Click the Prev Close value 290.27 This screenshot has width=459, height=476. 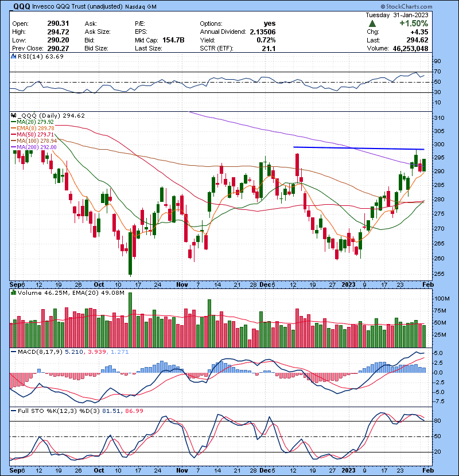pyautogui.click(x=58, y=48)
